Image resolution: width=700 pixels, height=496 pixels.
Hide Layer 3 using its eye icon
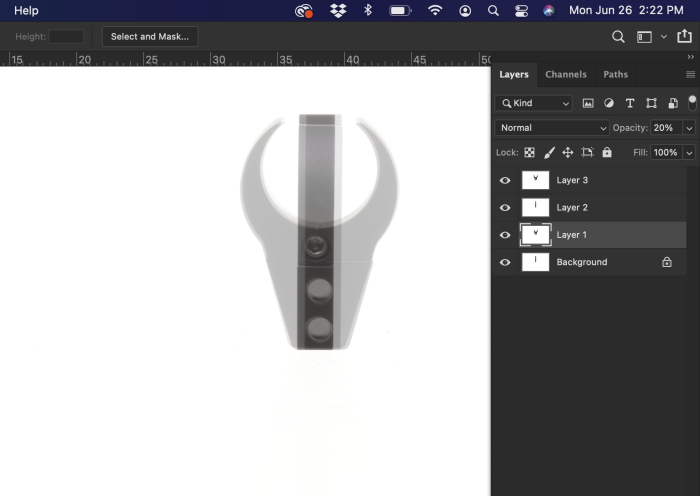505,181
